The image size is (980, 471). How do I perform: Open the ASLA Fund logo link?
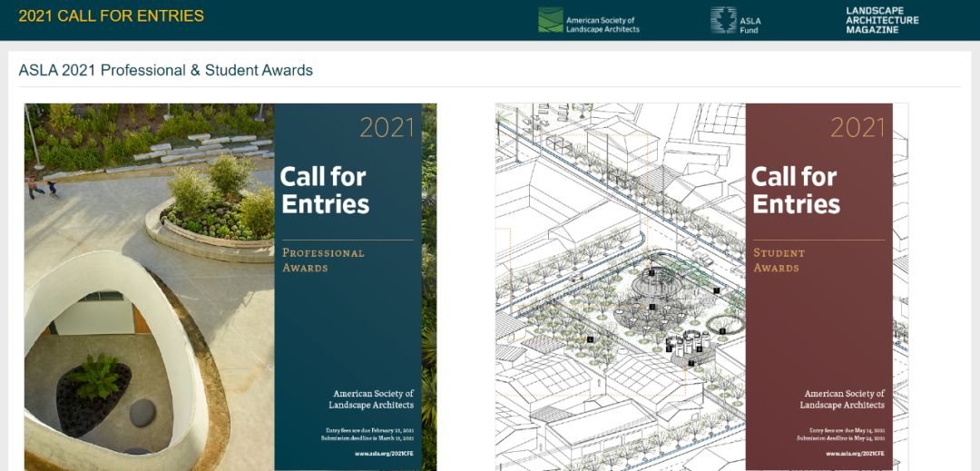736,21
